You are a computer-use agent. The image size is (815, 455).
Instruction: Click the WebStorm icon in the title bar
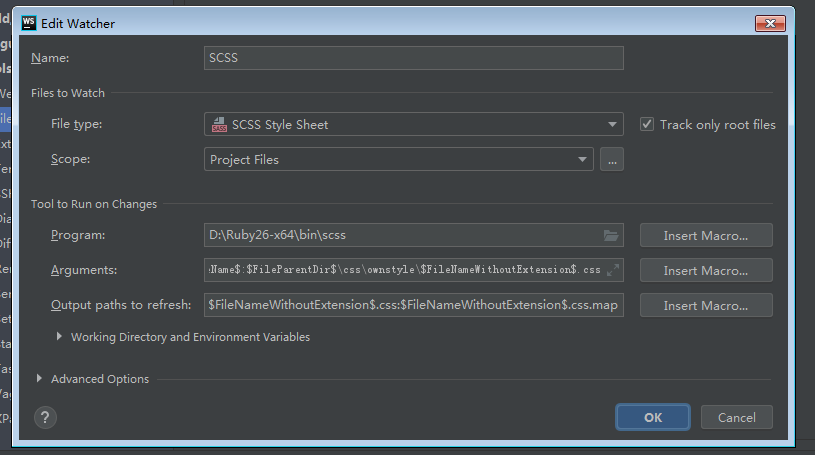tap(29, 23)
